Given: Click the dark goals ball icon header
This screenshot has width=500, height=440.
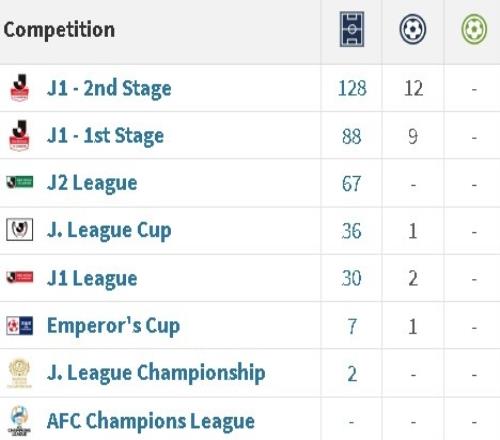Looking at the screenshot, I should [x=413, y=29].
